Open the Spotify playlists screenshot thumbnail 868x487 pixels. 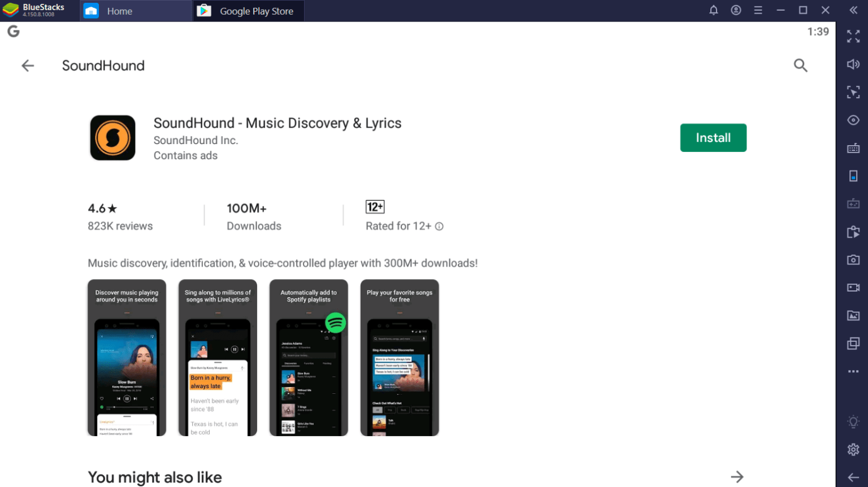[x=309, y=357]
